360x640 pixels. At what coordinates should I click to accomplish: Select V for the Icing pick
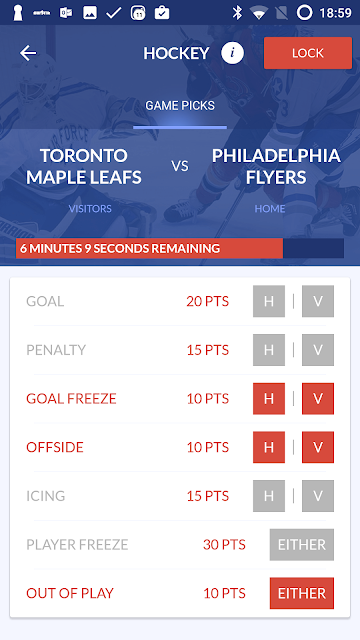pos(318,496)
